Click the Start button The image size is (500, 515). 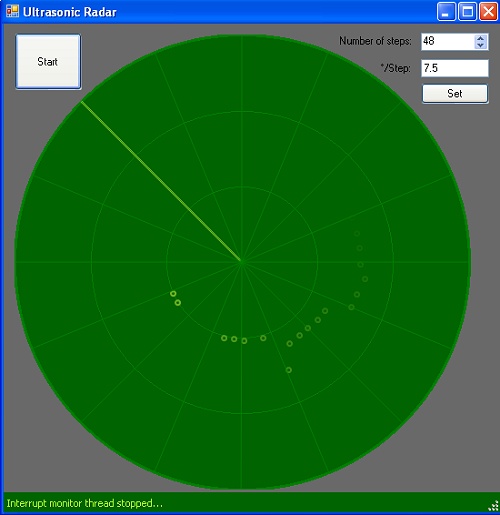pos(48,62)
